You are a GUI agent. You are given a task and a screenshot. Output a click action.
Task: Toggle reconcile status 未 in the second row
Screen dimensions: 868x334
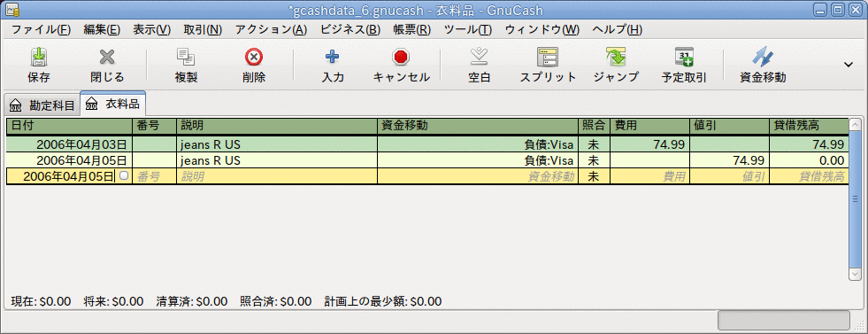594,160
